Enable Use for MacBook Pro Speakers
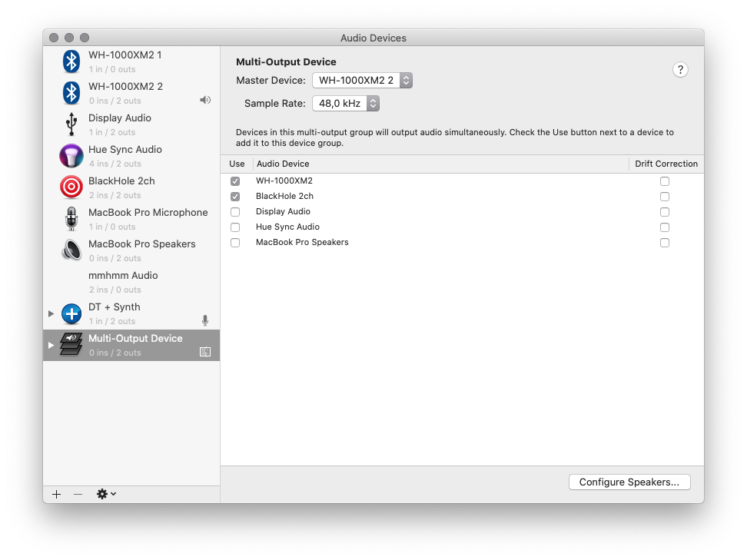 [235, 243]
